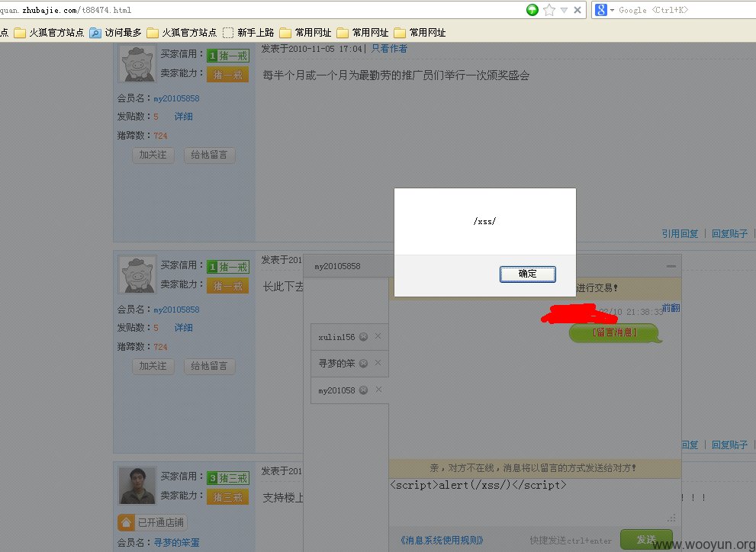The image size is (756, 552).
Task: Close the xulin156 chat tab with its X
Action: click(378, 336)
